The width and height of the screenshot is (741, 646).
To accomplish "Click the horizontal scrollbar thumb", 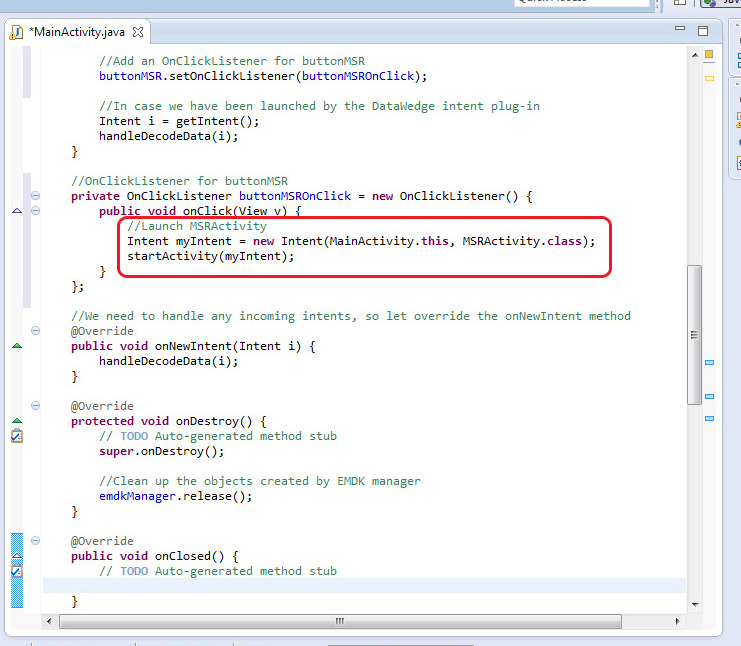I will pyautogui.click(x=338, y=621).
